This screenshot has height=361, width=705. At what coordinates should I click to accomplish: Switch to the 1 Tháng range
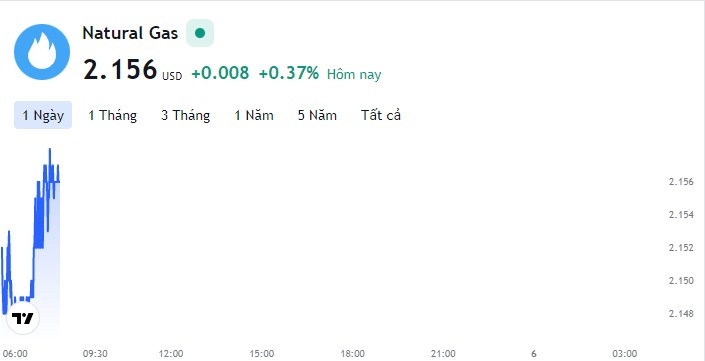tap(112, 115)
